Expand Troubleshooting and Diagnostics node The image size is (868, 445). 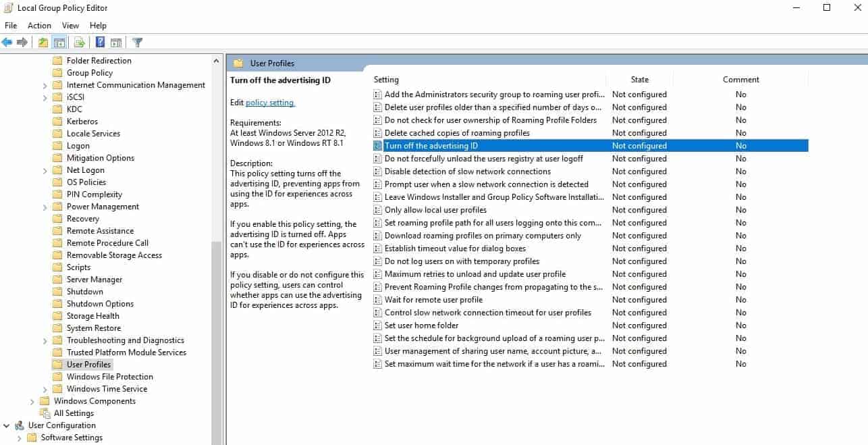click(x=45, y=340)
